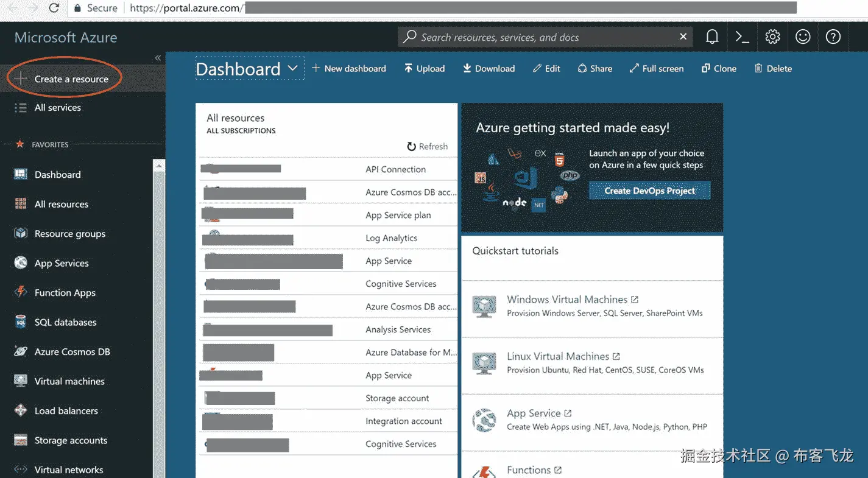Click the Storage accounts icon

(x=21, y=440)
